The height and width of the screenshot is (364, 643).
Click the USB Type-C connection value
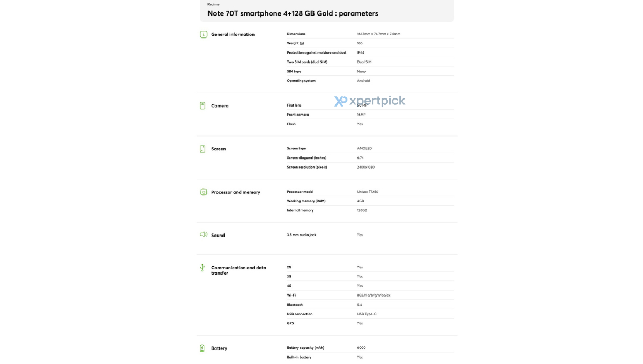367,314
